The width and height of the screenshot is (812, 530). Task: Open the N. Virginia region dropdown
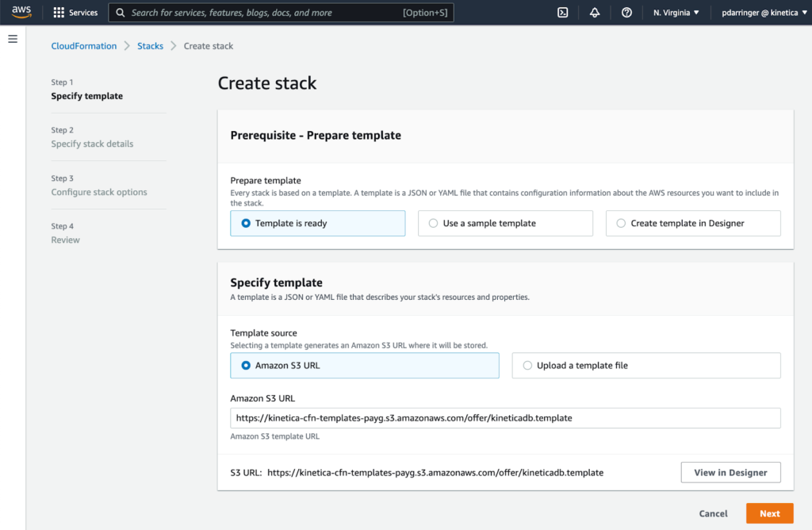click(676, 13)
